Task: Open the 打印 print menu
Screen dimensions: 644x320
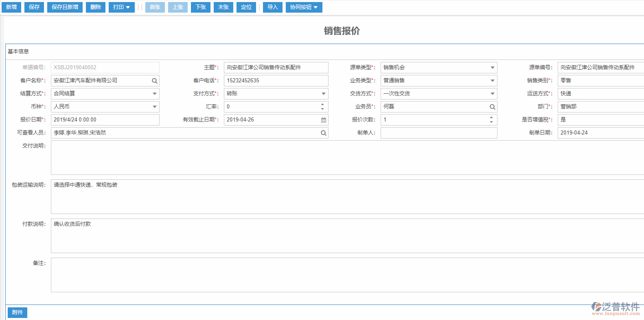Action: click(x=121, y=7)
